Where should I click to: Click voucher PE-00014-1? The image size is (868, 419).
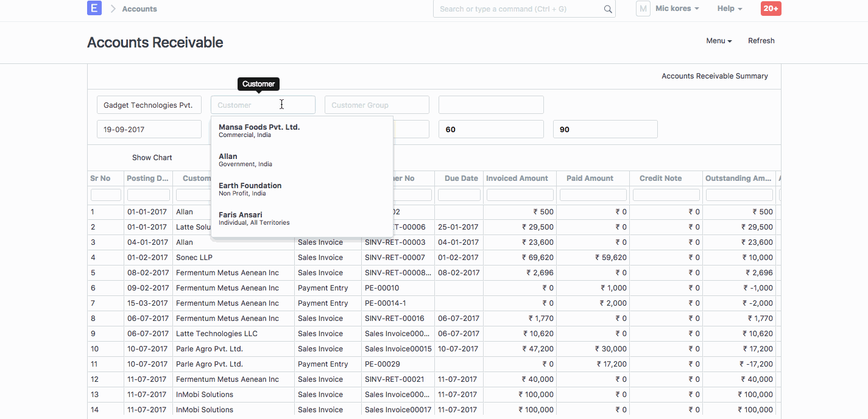(x=385, y=303)
